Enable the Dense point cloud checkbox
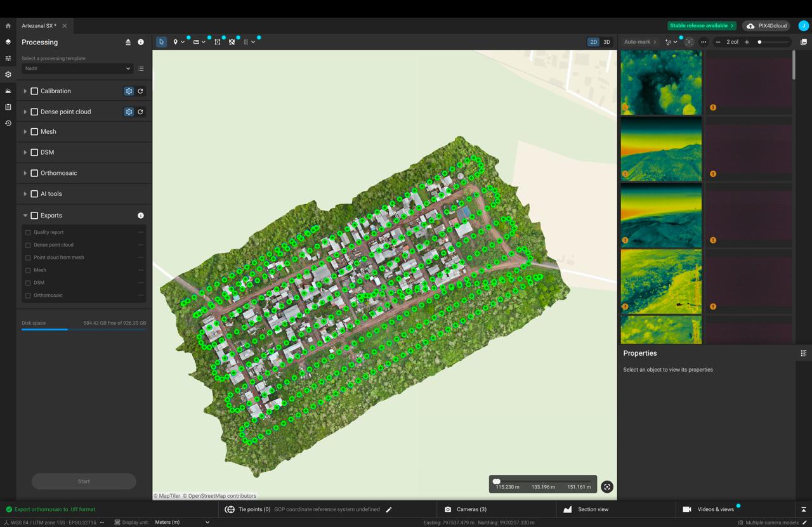Screen dimensions: 812x527 [35, 112]
